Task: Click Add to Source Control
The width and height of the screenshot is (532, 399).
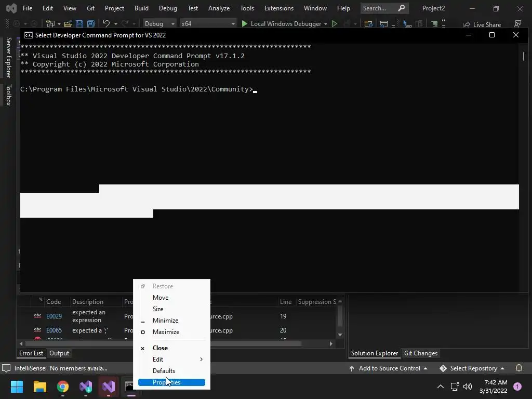Action: point(388,368)
